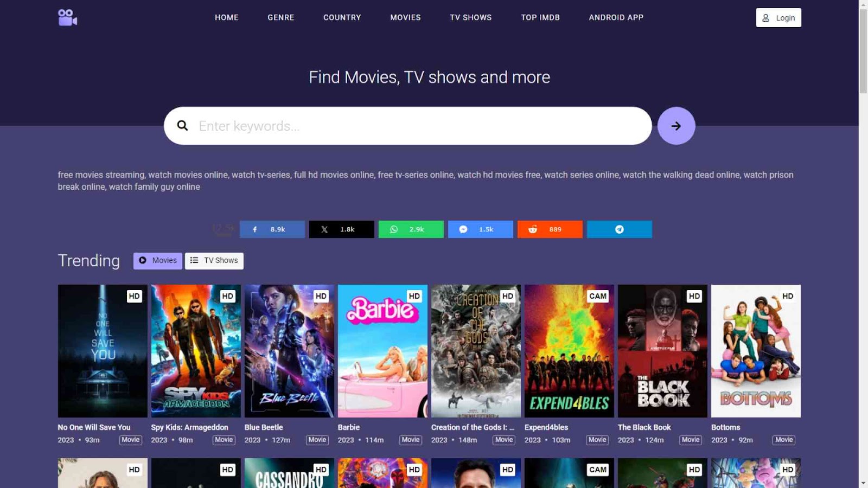Open TOP IMDB navigation item
Image resolution: width=868 pixels, height=488 pixels.
(x=540, y=17)
